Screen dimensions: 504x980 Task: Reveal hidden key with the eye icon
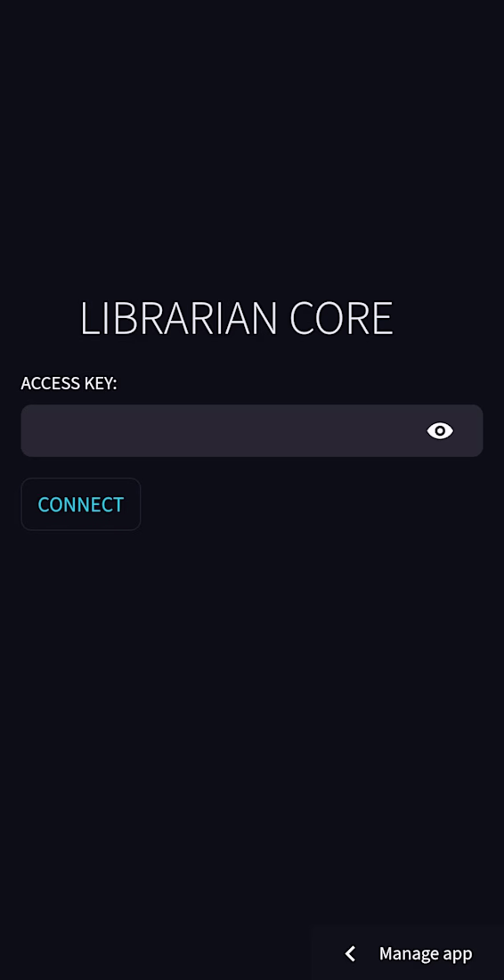click(440, 430)
